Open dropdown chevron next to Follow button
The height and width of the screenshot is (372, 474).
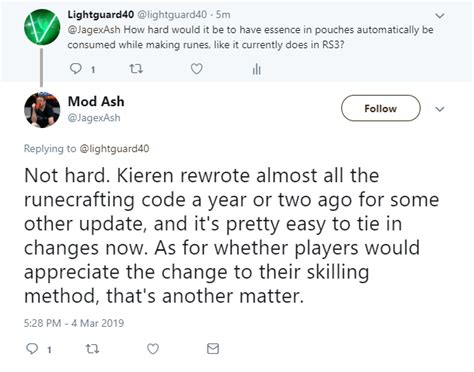click(x=440, y=109)
